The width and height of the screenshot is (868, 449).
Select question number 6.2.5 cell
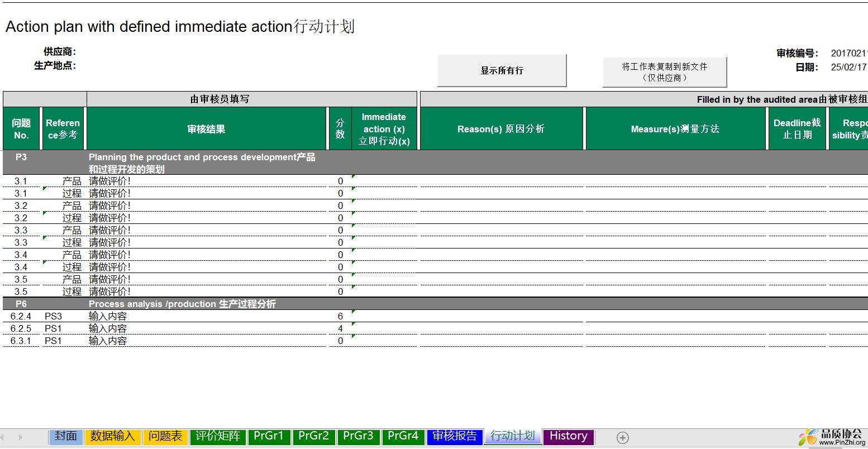click(21, 328)
